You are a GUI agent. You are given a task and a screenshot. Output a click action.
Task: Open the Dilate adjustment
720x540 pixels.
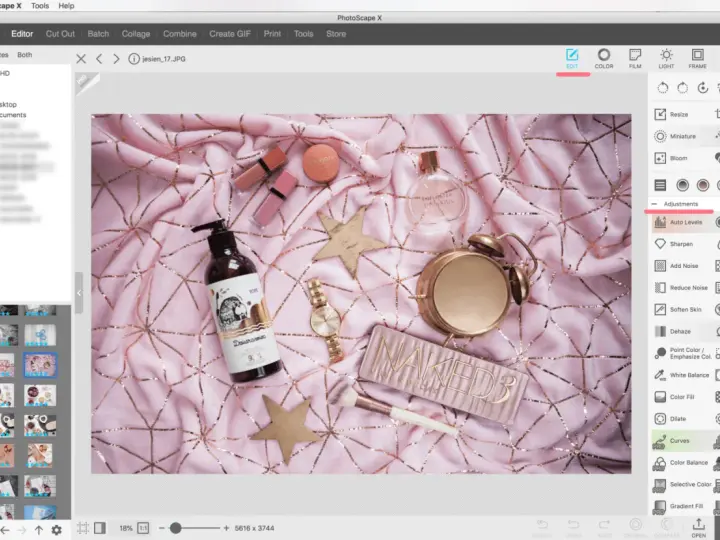click(670, 419)
